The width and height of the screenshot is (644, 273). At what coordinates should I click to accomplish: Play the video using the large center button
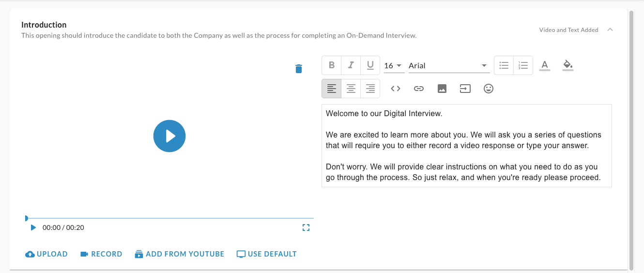[169, 136]
